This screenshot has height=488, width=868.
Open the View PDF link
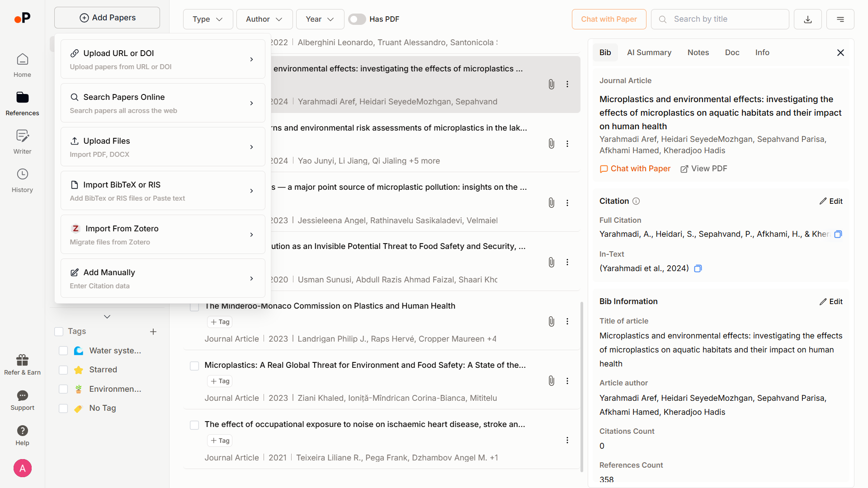pyautogui.click(x=703, y=169)
